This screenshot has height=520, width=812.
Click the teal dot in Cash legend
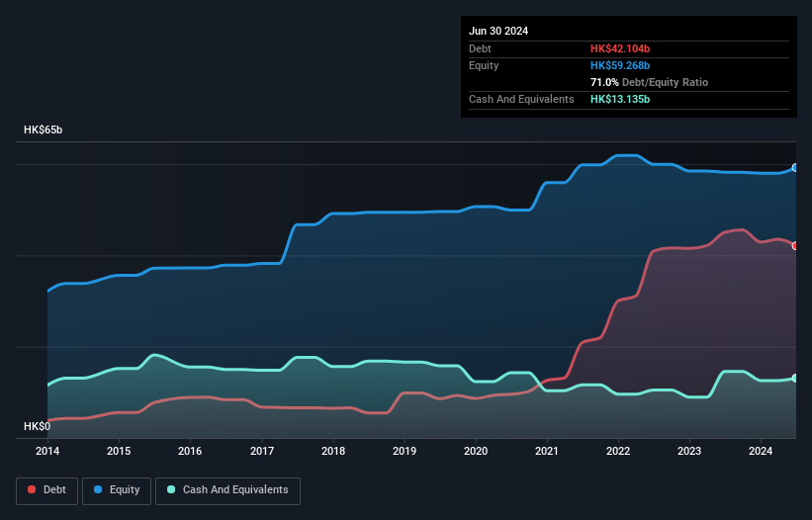[172, 490]
